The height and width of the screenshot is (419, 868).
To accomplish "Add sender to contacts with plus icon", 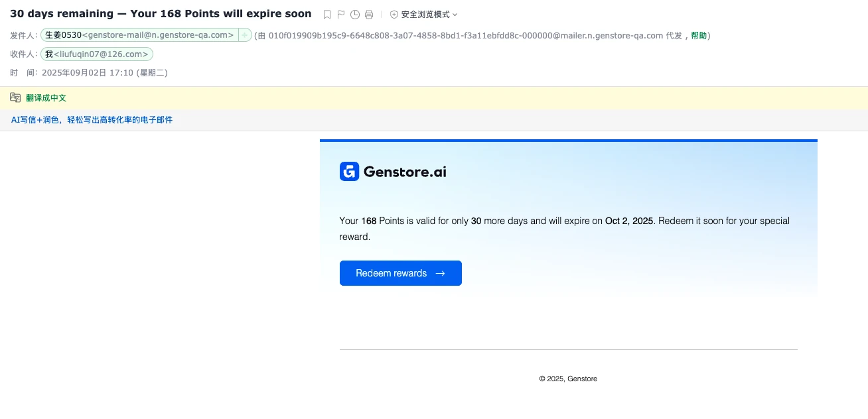I will coord(244,35).
